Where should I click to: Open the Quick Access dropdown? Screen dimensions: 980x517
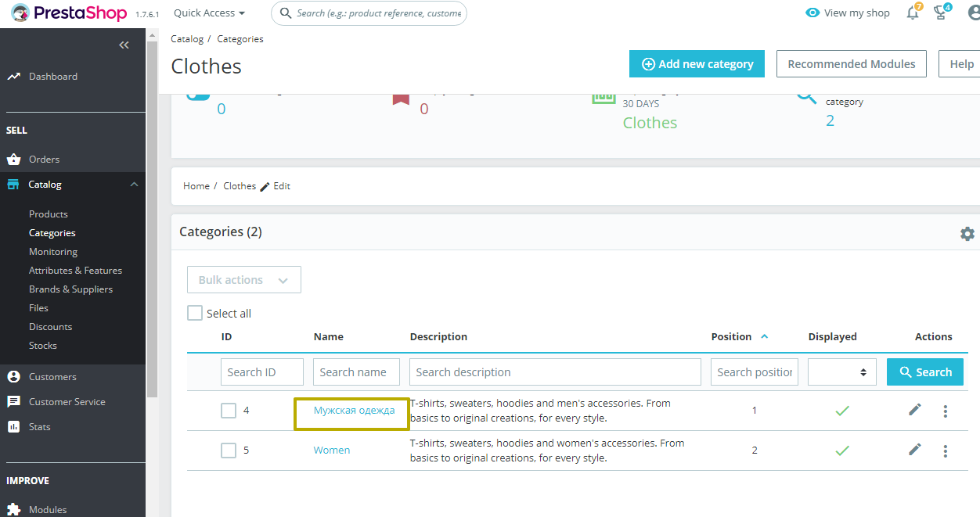(209, 13)
